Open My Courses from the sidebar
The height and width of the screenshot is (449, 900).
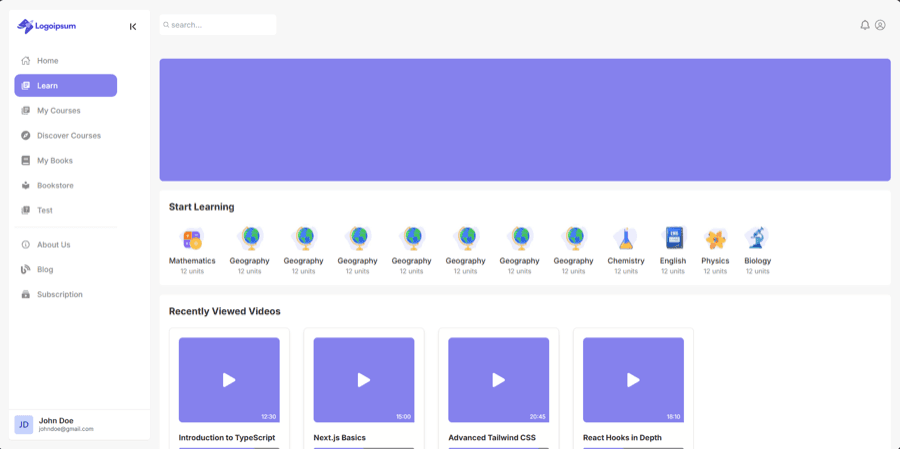pyautogui.click(x=65, y=111)
